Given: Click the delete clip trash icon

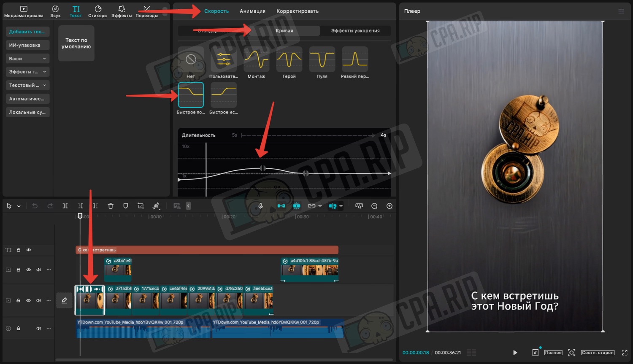Looking at the screenshot, I should pyautogui.click(x=111, y=206).
